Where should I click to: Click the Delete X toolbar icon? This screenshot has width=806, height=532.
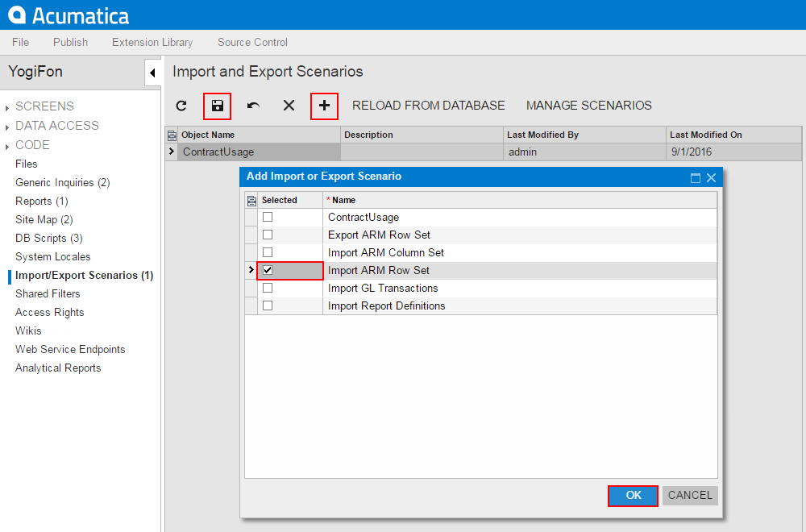pos(289,106)
